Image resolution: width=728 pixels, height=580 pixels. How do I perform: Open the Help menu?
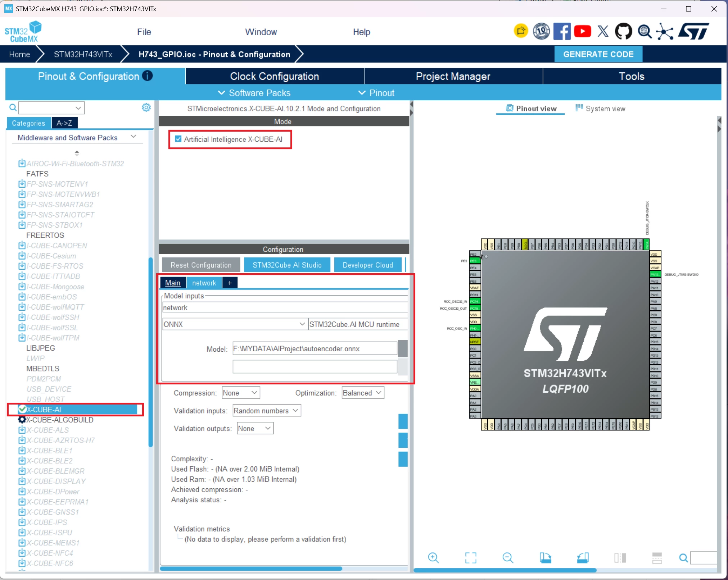[x=361, y=32]
